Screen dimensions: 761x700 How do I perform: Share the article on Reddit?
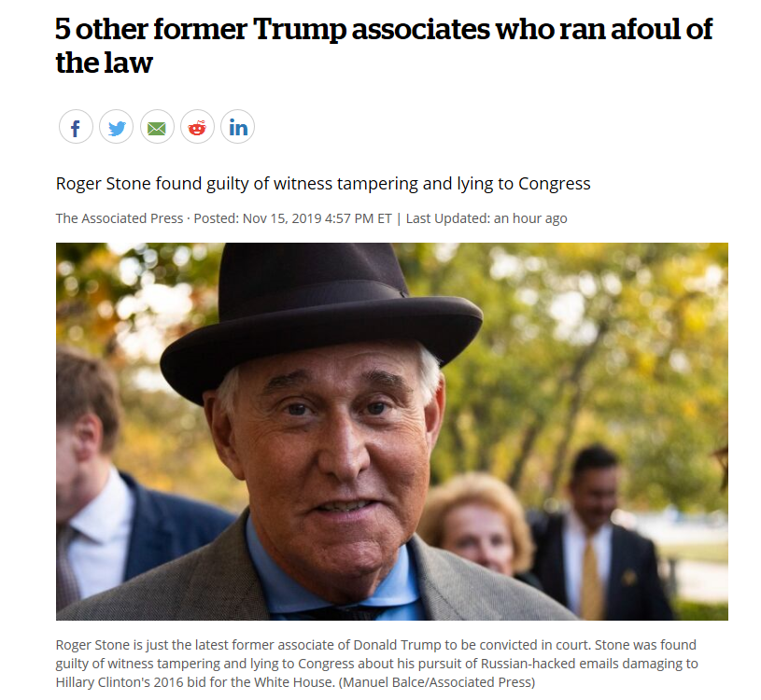[197, 127]
